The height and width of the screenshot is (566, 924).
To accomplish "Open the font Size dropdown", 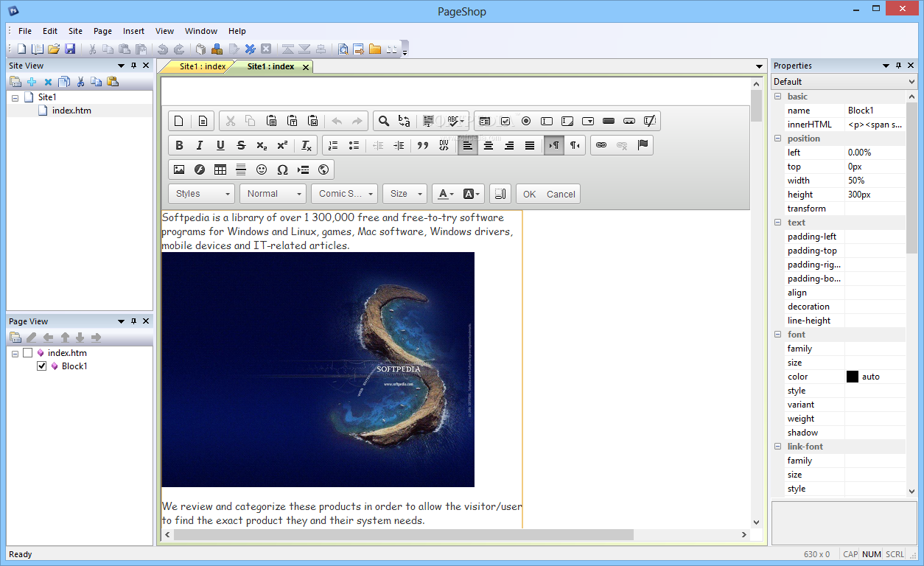I will [x=405, y=194].
